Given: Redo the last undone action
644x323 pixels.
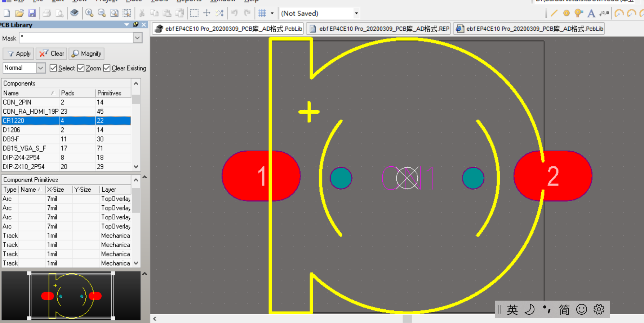Looking at the screenshot, I should pyautogui.click(x=247, y=13).
